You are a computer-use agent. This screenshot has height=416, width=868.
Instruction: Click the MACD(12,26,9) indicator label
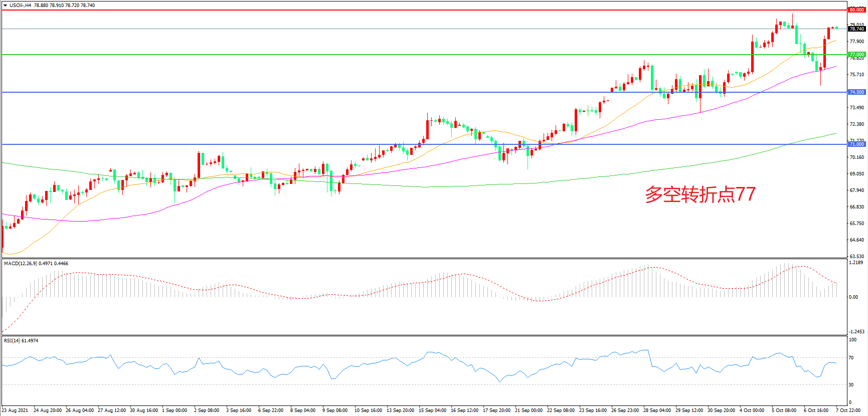tap(20, 264)
